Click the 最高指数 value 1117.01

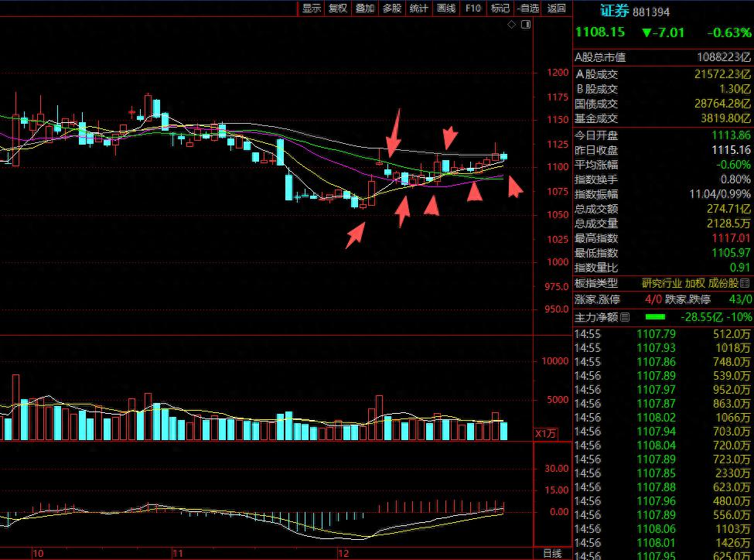point(731,238)
